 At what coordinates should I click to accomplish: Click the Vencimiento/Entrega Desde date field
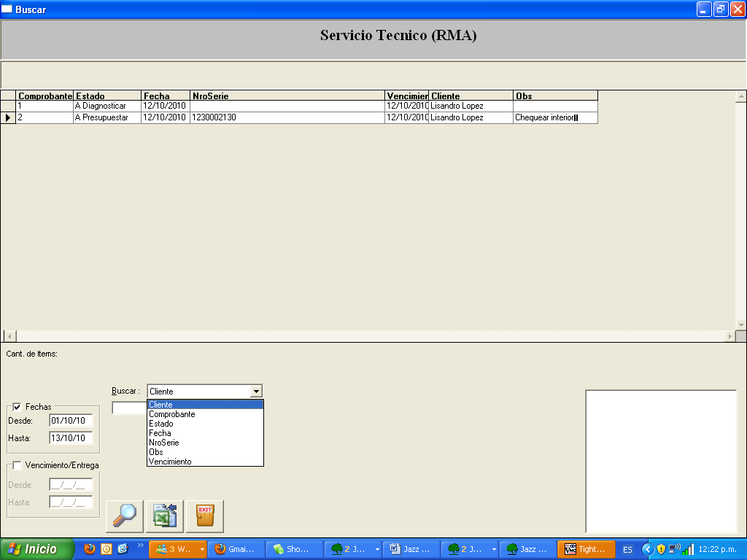coord(71,485)
